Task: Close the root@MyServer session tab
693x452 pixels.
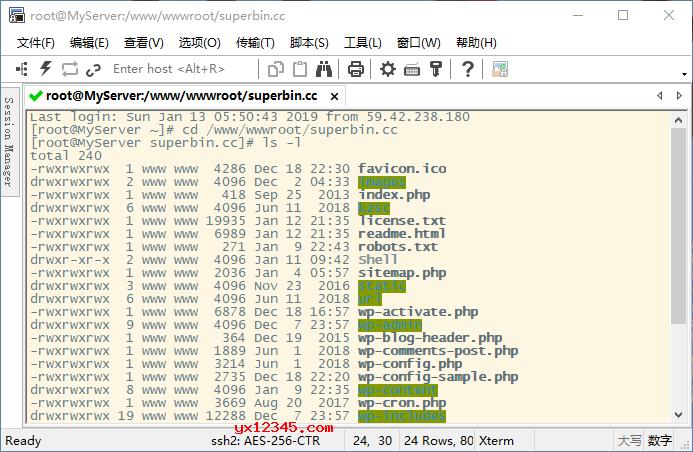Action: click(335, 96)
